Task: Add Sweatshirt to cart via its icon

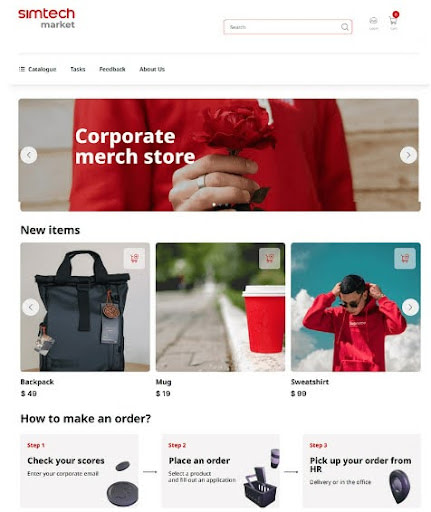Action: (405, 258)
